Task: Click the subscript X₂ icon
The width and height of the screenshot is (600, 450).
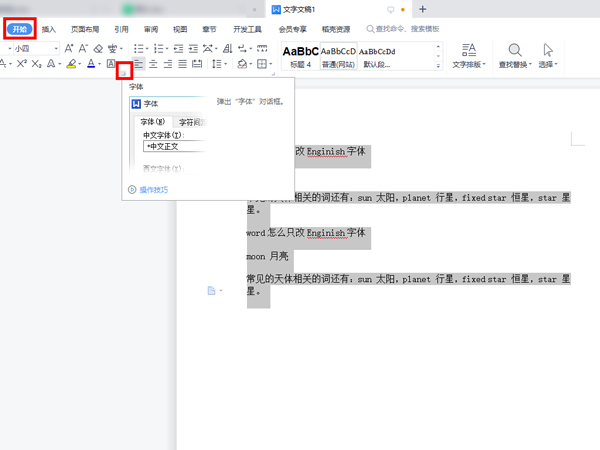Action: [37, 64]
